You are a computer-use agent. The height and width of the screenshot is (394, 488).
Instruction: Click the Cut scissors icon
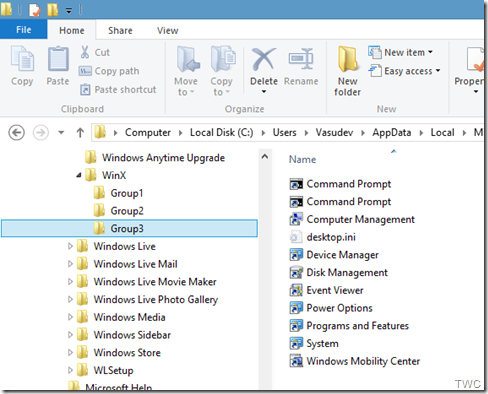tap(85, 52)
